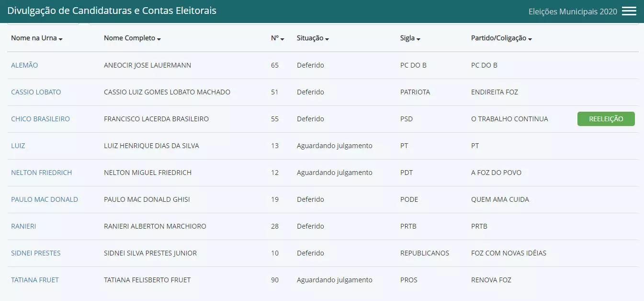Open PAULO MAC DONALD candidate link
644x301 pixels.
[x=45, y=199]
